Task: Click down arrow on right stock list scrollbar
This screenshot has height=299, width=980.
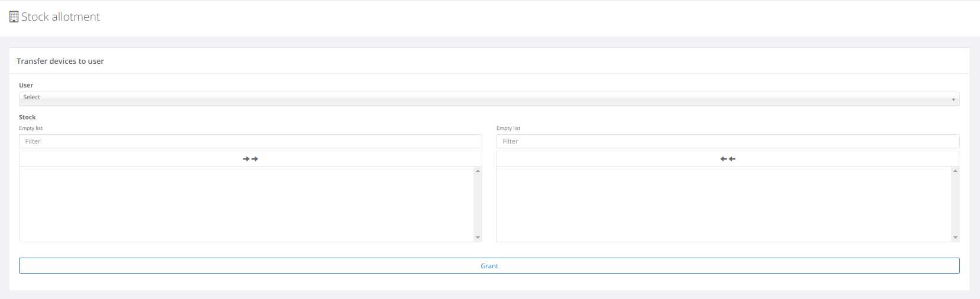Action: coord(955,238)
